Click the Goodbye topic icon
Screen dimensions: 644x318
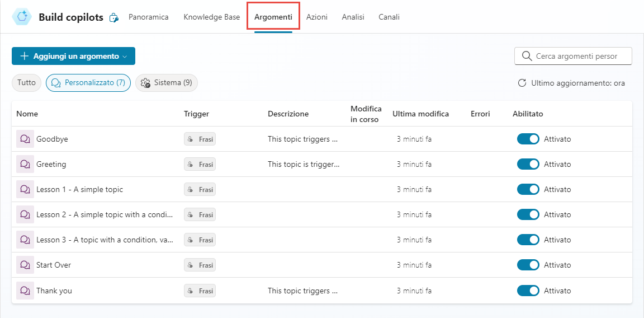(25, 139)
